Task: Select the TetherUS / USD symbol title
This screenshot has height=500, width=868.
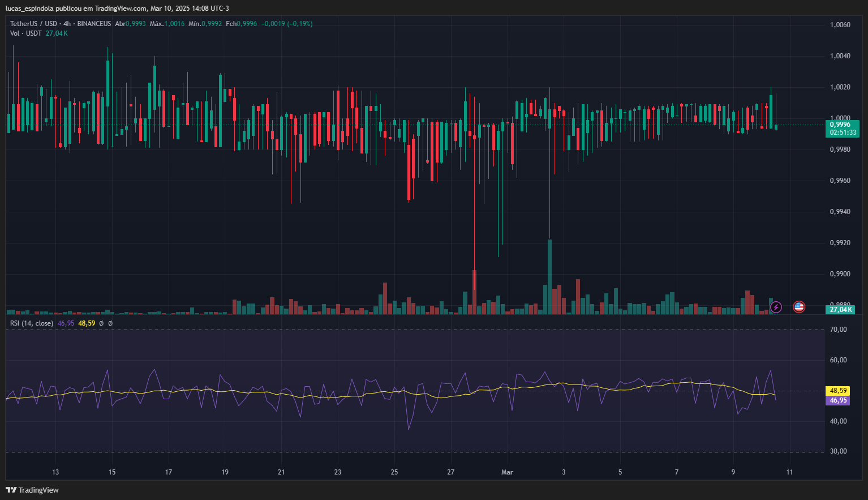Action: pos(33,24)
